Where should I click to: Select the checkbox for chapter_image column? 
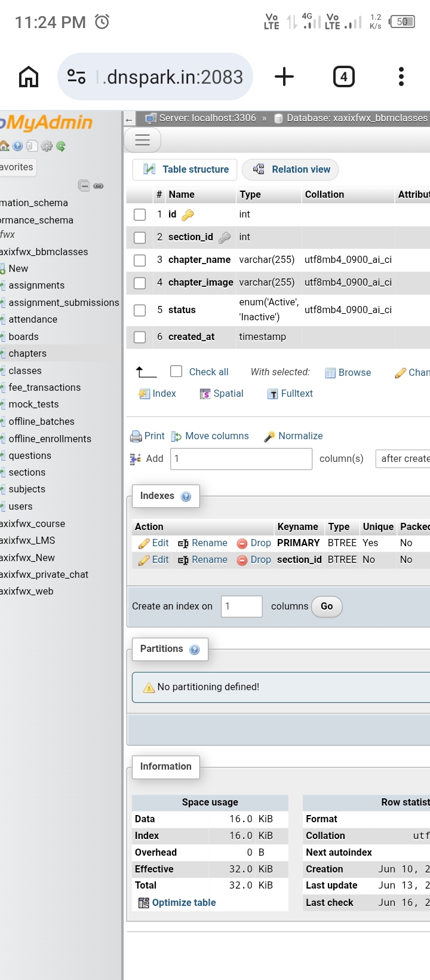(x=140, y=283)
